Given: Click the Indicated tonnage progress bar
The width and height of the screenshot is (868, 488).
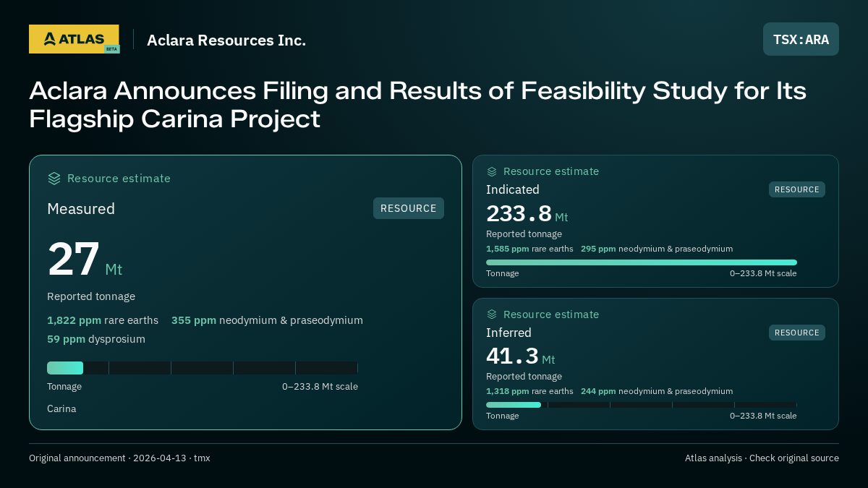Looking at the screenshot, I should (x=642, y=262).
